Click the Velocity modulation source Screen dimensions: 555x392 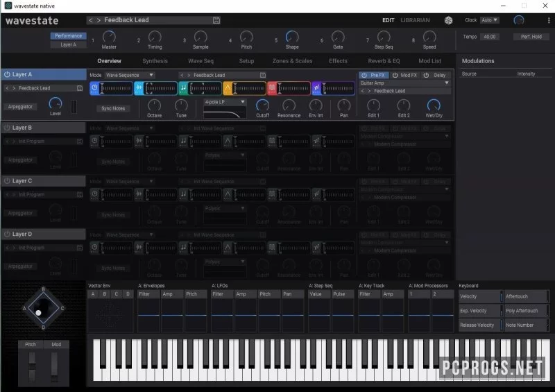[481, 296]
